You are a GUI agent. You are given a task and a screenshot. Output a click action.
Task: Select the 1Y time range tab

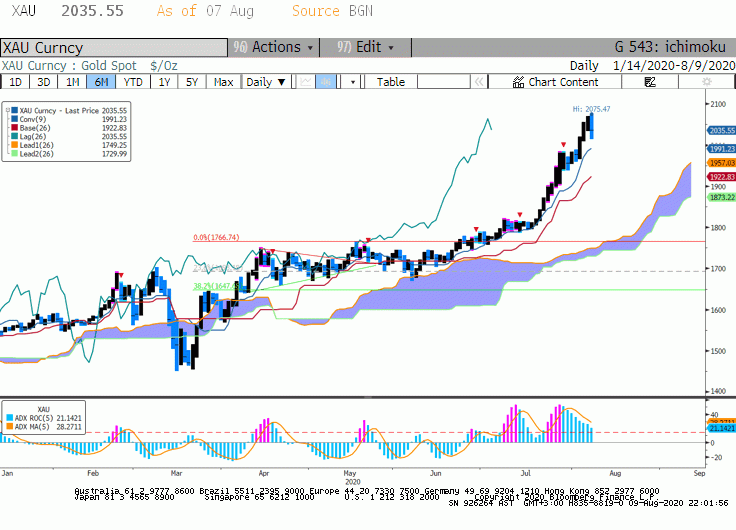coord(164,82)
